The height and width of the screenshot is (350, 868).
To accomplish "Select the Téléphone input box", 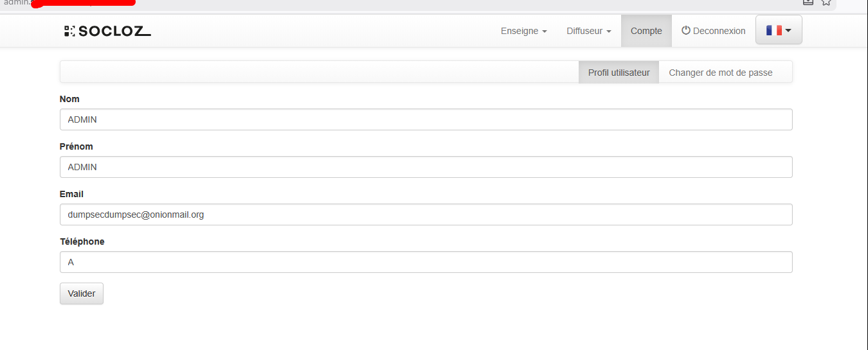I will (x=426, y=262).
